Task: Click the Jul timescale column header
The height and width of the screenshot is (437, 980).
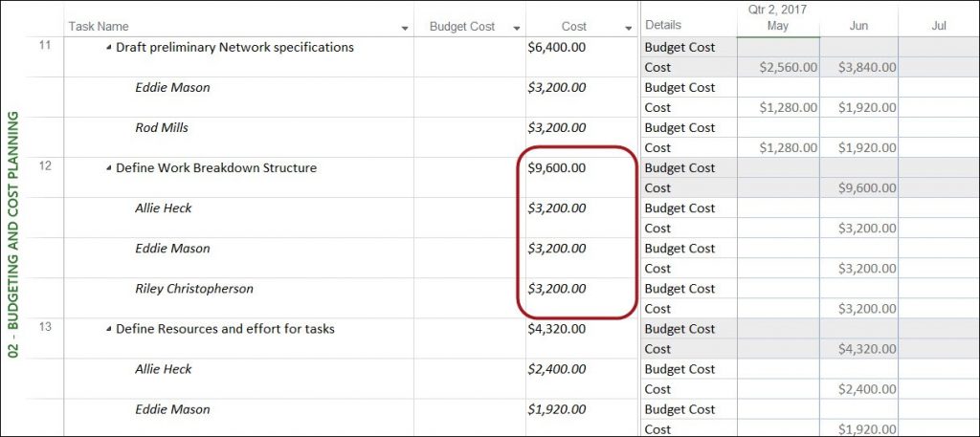Action: pyautogui.click(x=939, y=26)
